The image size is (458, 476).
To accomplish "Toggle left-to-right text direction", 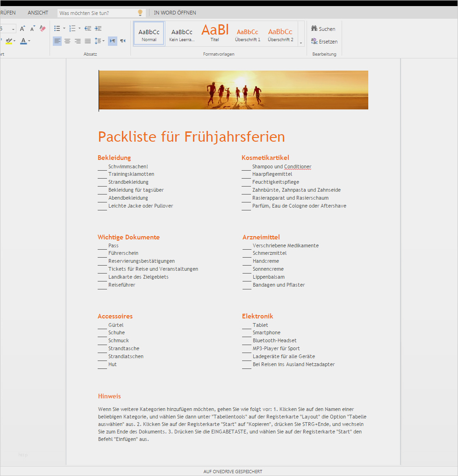I will coord(112,41).
